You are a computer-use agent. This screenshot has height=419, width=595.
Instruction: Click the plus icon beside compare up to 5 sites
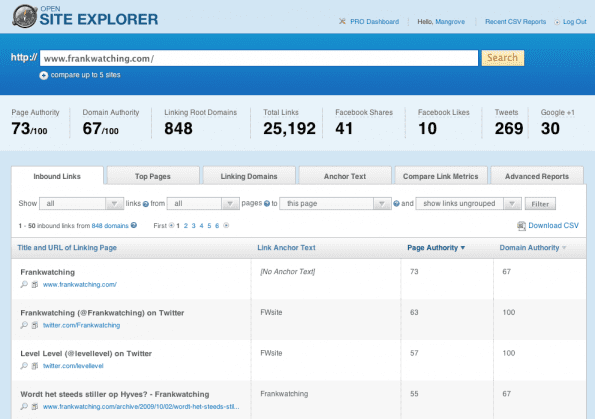click(x=44, y=76)
